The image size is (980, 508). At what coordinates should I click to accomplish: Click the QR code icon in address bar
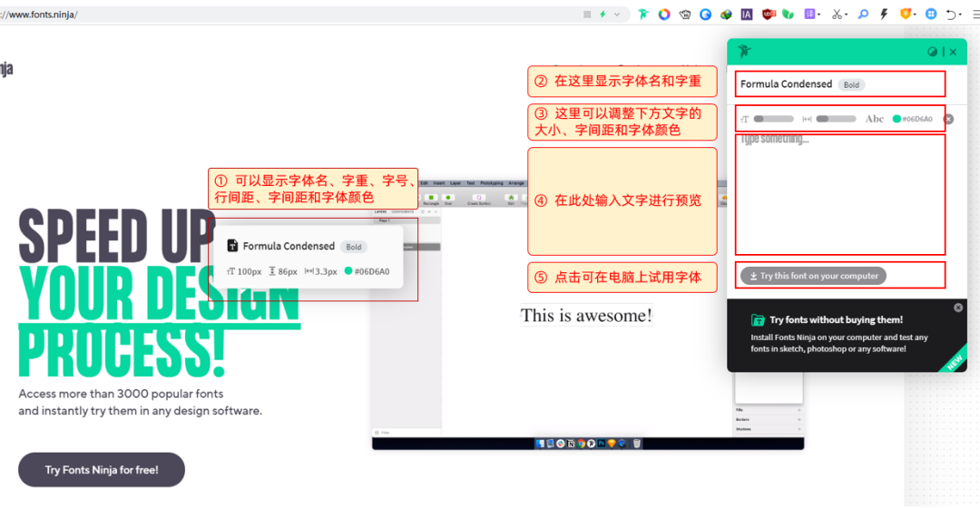pos(587,15)
